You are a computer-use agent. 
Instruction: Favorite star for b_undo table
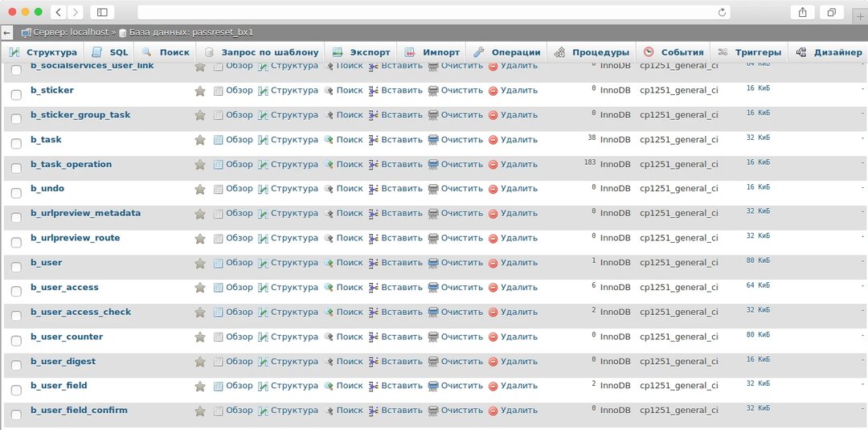pyautogui.click(x=200, y=189)
